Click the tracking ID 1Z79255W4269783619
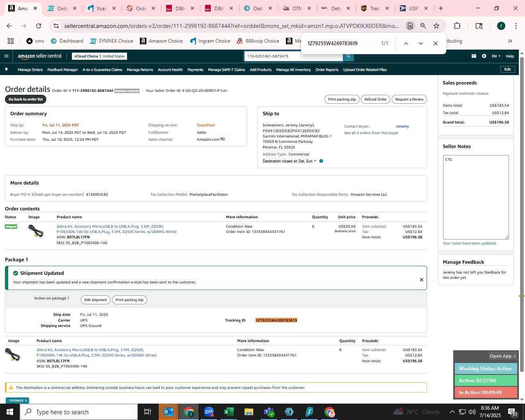The image size is (525, 420). click(x=276, y=320)
